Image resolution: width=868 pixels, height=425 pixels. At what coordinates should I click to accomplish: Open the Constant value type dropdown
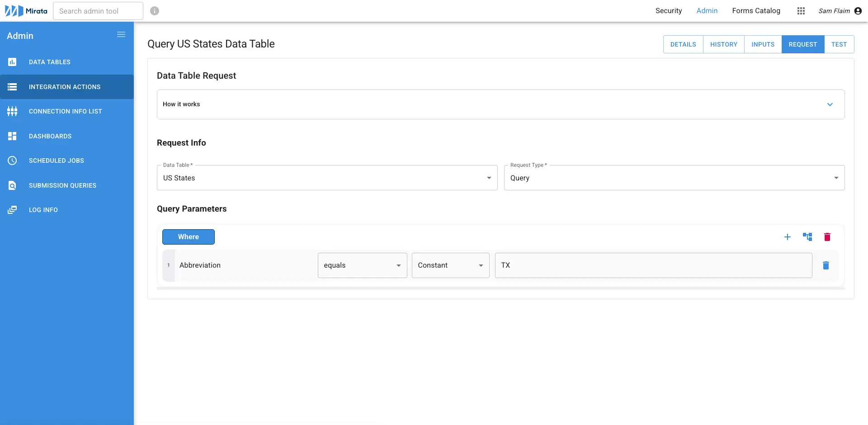pyautogui.click(x=481, y=265)
